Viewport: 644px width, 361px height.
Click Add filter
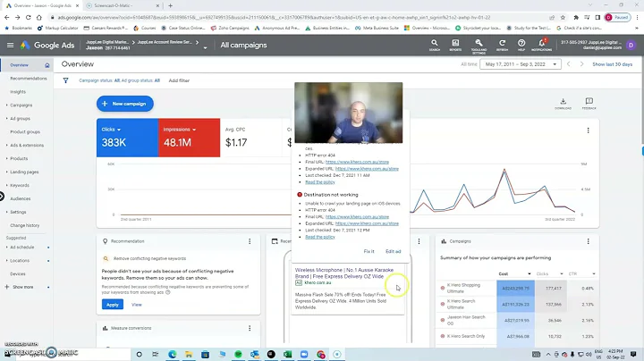click(x=179, y=80)
